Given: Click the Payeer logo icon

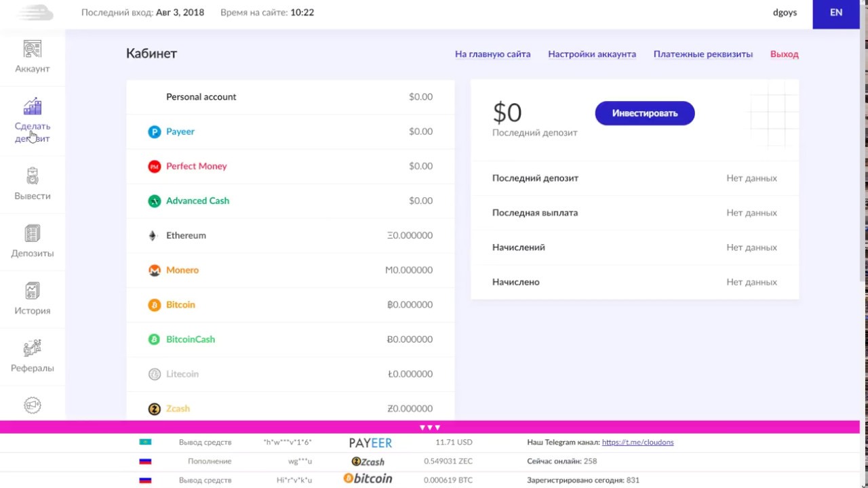Looking at the screenshot, I should [x=155, y=131].
